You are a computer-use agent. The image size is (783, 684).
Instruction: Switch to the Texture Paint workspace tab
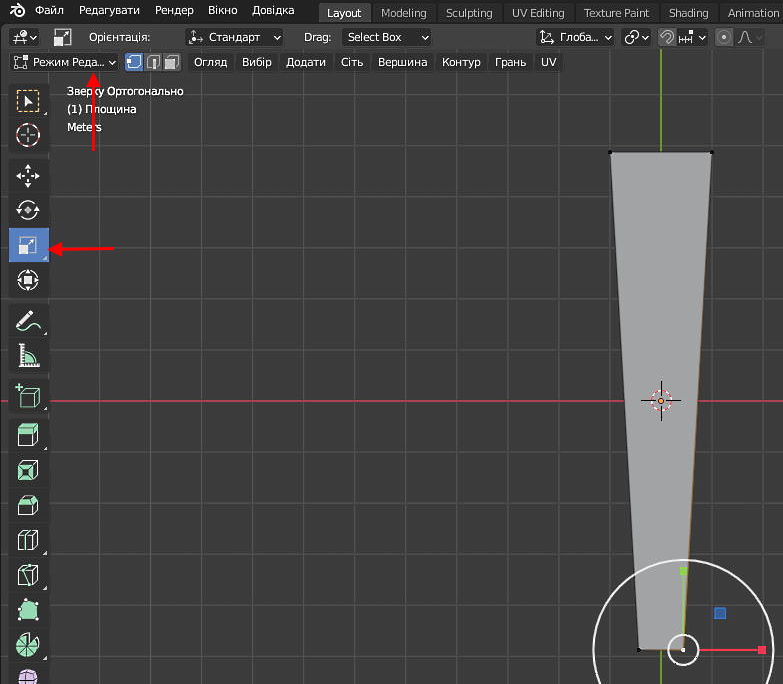coord(617,13)
